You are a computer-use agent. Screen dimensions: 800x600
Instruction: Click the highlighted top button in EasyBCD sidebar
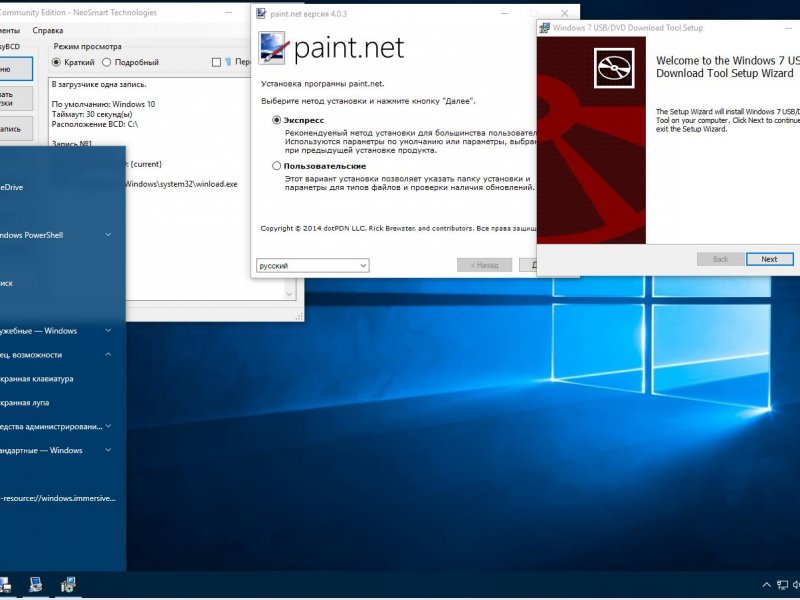pos(16,69)
